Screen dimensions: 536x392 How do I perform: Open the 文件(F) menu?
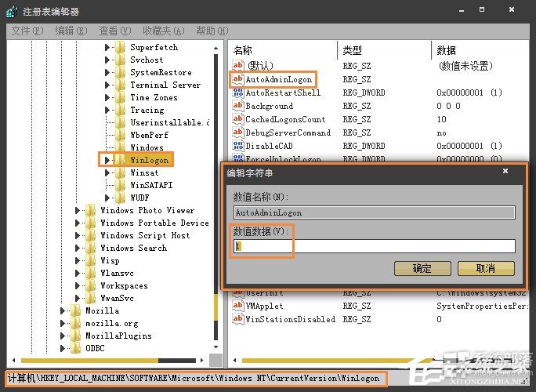[27, 31]
